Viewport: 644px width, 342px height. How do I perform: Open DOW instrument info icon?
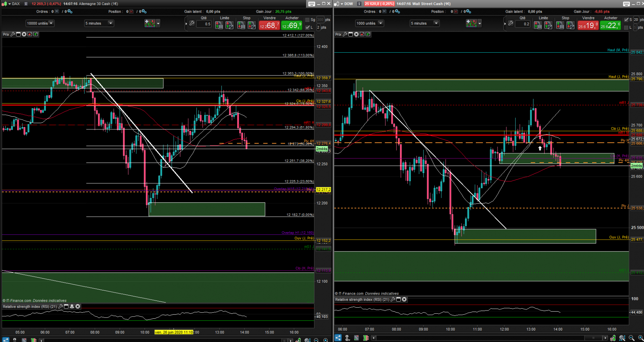point(359,4)
